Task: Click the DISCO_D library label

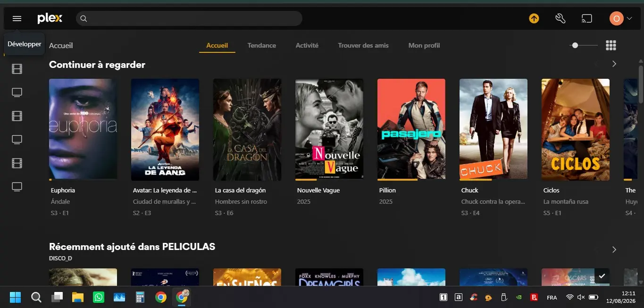Action: pyautogui.click(x=60, y=258)
